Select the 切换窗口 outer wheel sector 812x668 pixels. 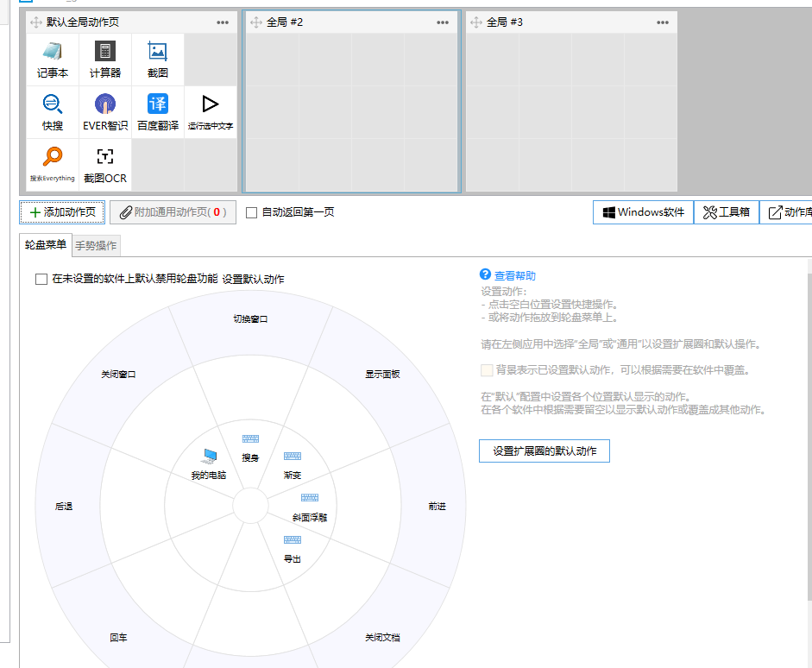pos(250,319)
